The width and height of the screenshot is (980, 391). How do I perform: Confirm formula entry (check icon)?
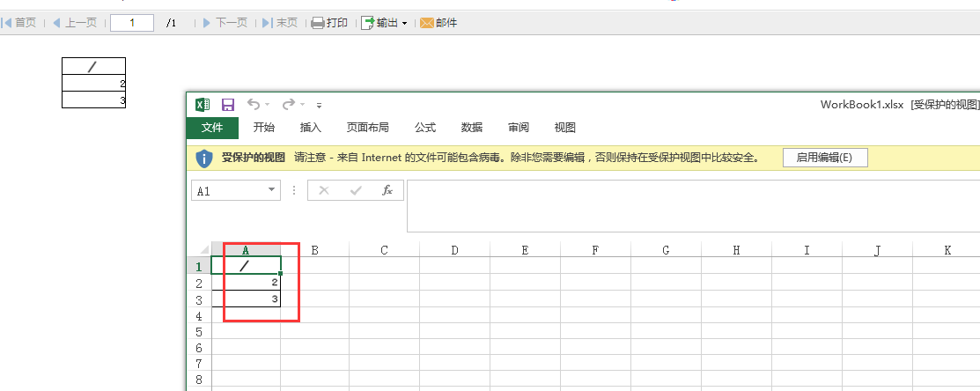click(x=356, y=190)
